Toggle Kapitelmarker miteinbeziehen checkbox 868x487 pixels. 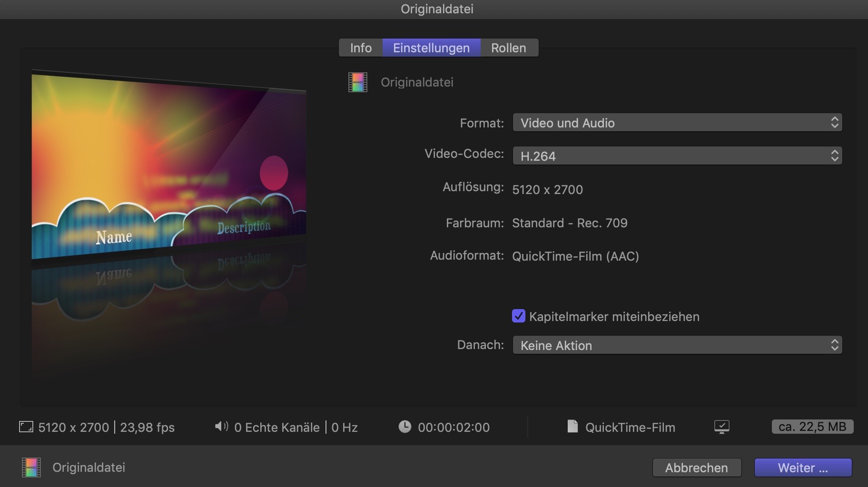click(518, 316)
